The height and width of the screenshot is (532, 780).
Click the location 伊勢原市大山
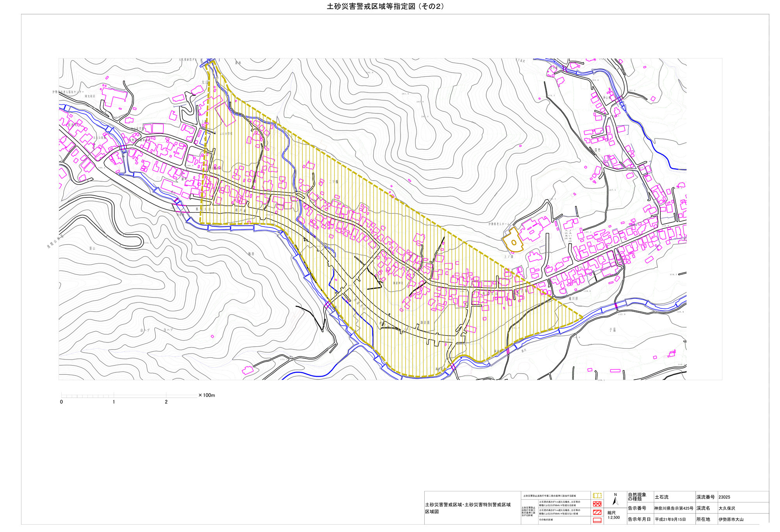(x=731, y=520)
